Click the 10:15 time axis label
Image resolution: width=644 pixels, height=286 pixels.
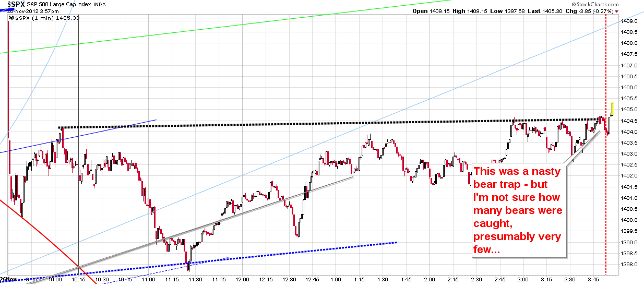click(x=78, y=280)
